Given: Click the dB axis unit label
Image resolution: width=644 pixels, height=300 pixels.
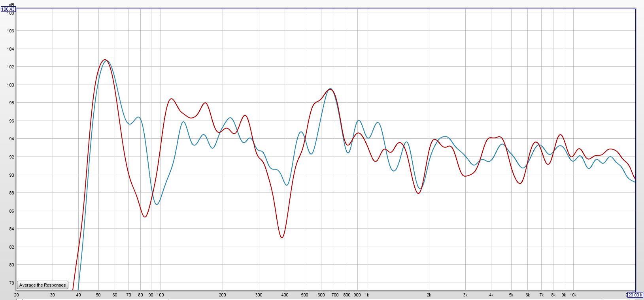Looking at the screenshot, I should coord(11,4).
